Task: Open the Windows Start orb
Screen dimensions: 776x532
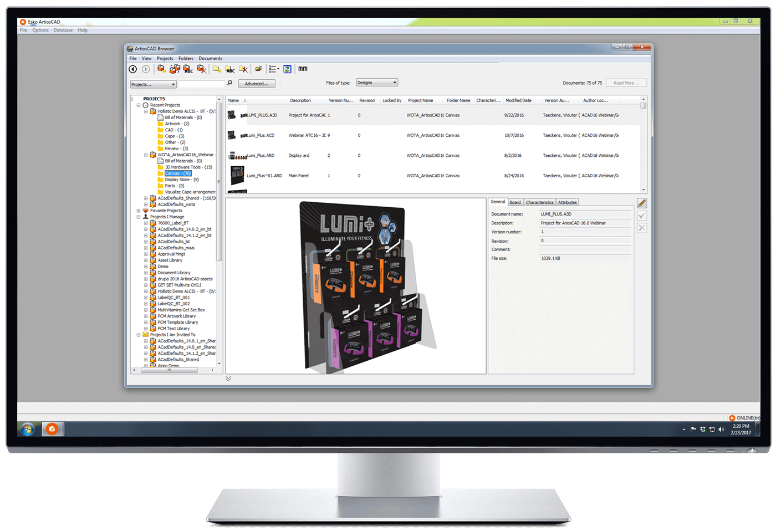Action: (x=27, y=429)
